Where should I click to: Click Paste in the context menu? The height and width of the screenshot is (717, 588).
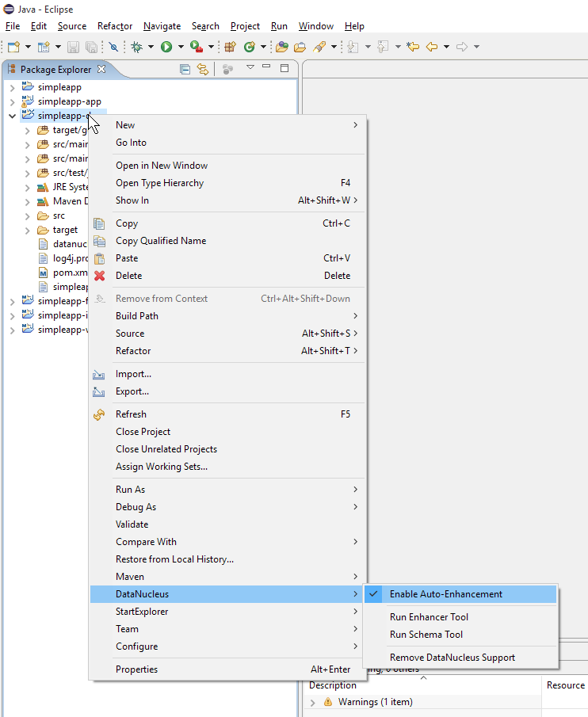[227, 258]
